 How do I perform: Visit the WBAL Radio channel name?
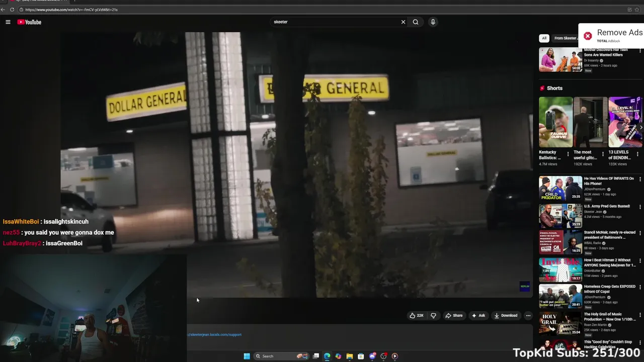pyautogui.click(x=593, y=243)
